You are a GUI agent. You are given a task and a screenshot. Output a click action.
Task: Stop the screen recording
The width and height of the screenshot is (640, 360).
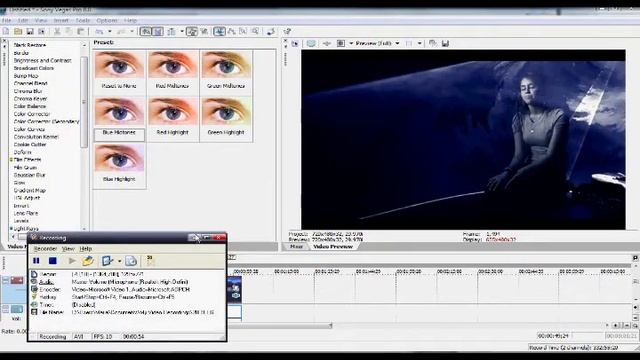tap(53, 261)
